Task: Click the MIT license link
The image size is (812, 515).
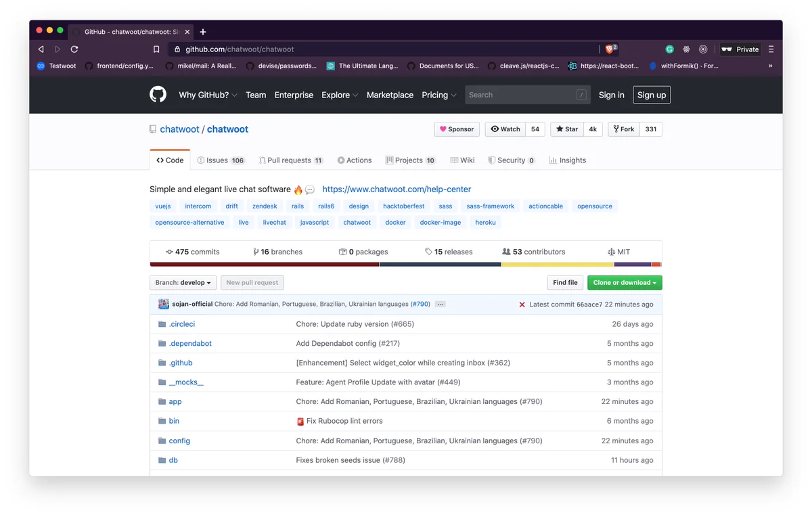Action: click(618, 252)
